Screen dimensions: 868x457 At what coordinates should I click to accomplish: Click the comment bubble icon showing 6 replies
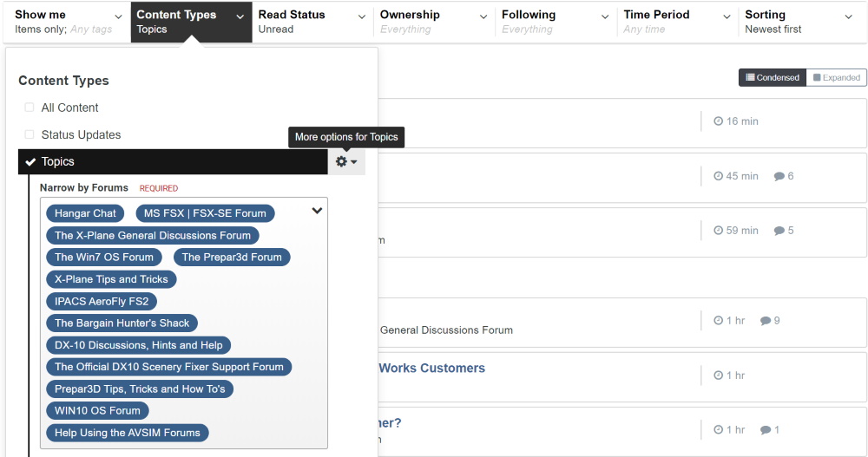tap(779, 176)
